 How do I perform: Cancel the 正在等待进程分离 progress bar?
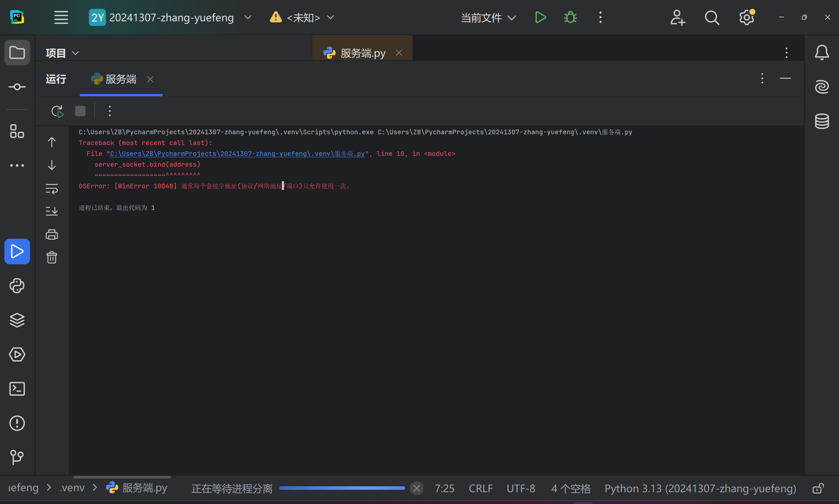pos(416,488)
